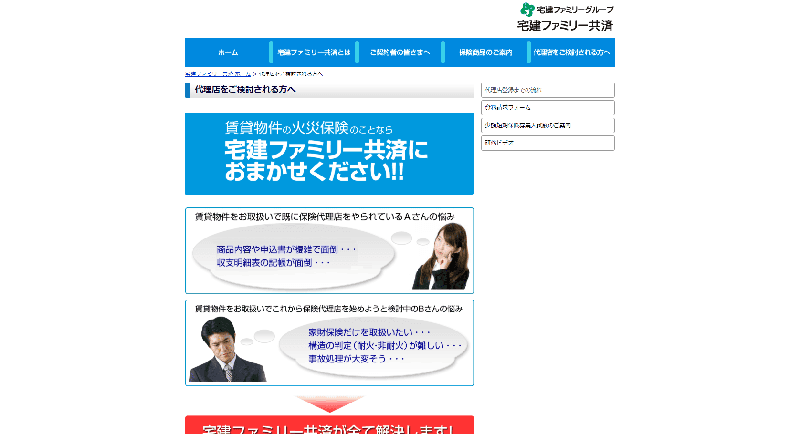Image resolution: width=800 pixels, height=434 pixels.
Task: Click the photo of the thinking woman (Aさん)
Action: pos(441,256)
